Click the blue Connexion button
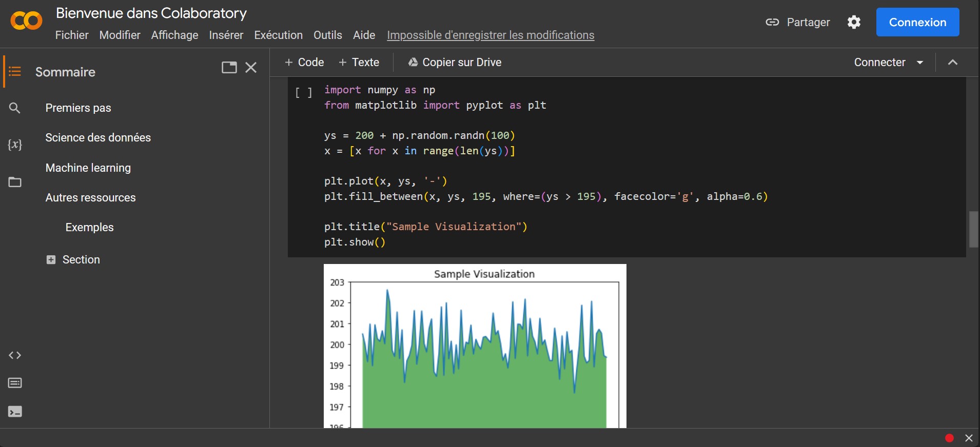980x447 pixels. [x=917, y=22]
